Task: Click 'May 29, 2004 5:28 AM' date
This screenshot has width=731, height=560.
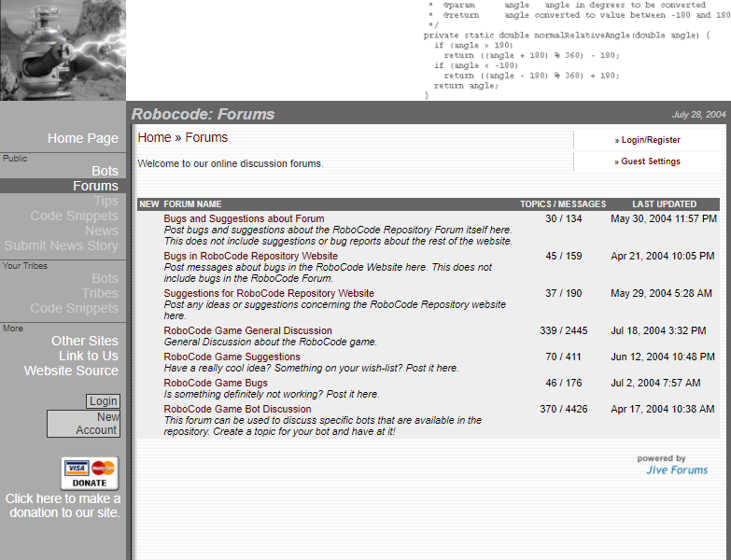Action: [x=662, y=293]
